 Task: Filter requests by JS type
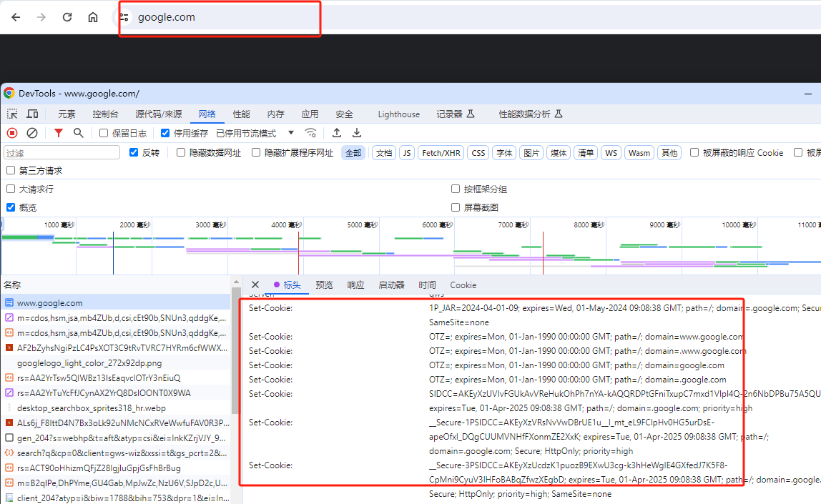click(407, 153)
